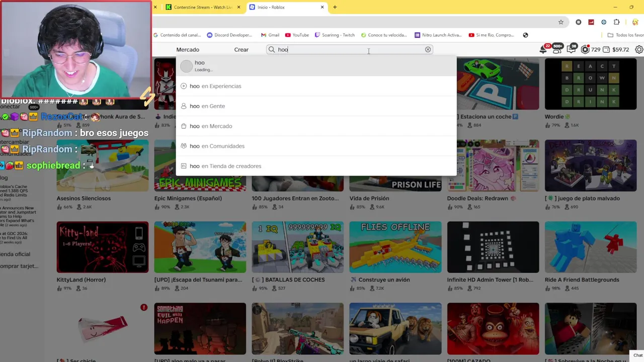Open 'Escapa del Tsunami' thumbnail
The height and width of the screenshot is (362, 644).
pyautogui.click(x=200, y=247)
